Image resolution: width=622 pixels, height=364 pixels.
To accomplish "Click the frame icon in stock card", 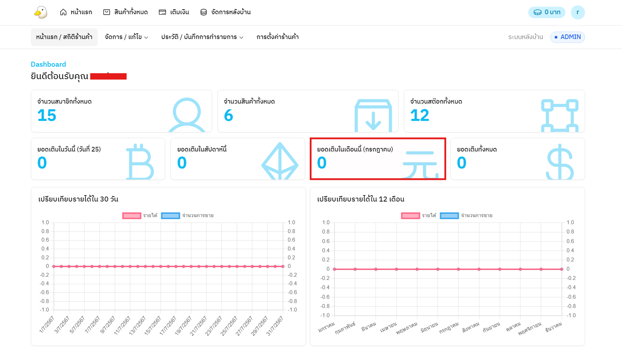I will 560,116.
